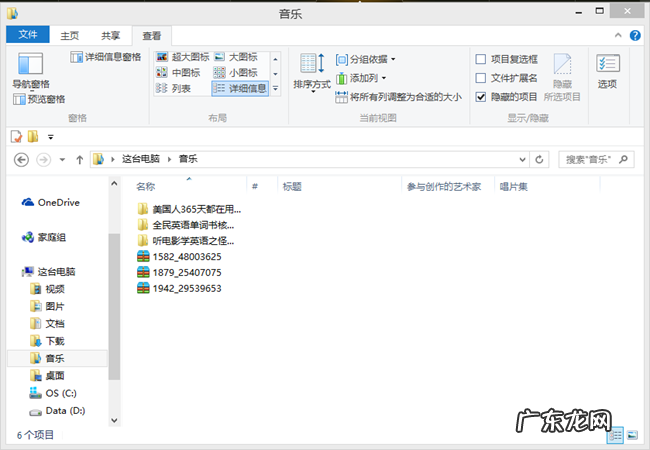Uncheck hidden items (隐藏的项目)
Screen dimensions: 650x450
coord(506,97)
